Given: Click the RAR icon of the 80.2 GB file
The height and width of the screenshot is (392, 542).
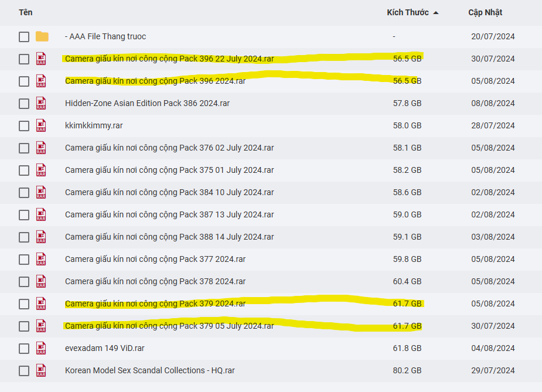Looking at the screenshot, I should click(41, 370).
